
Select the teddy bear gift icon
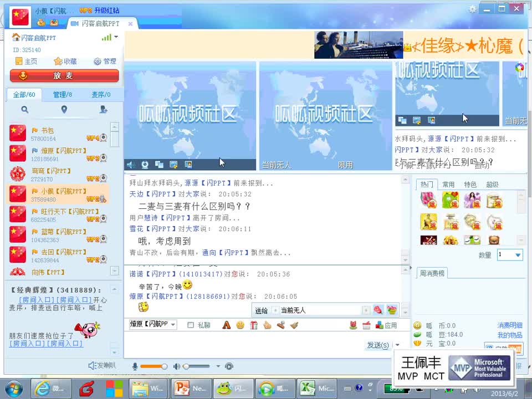tap(494, 240)
